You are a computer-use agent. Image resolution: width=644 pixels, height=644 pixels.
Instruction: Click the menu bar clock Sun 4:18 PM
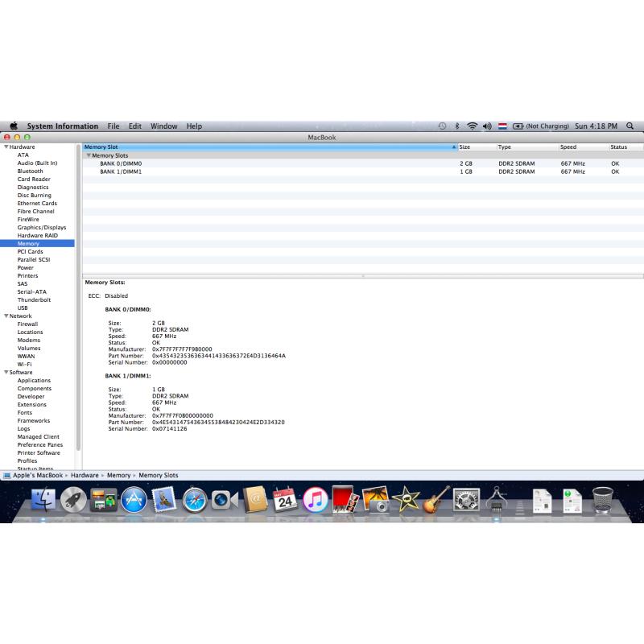pyautogui.click(x=596, y=126)
